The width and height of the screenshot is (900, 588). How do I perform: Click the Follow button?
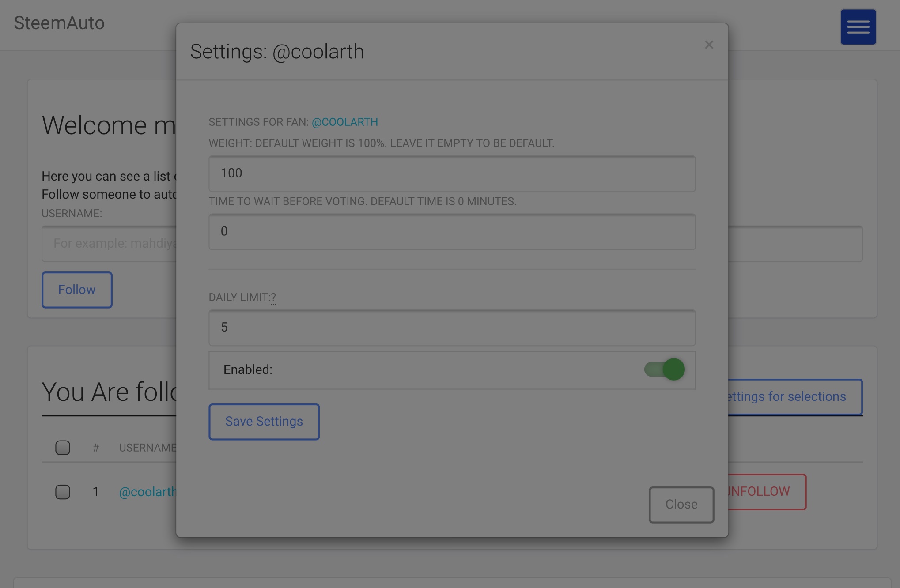[x=77, y=290]
